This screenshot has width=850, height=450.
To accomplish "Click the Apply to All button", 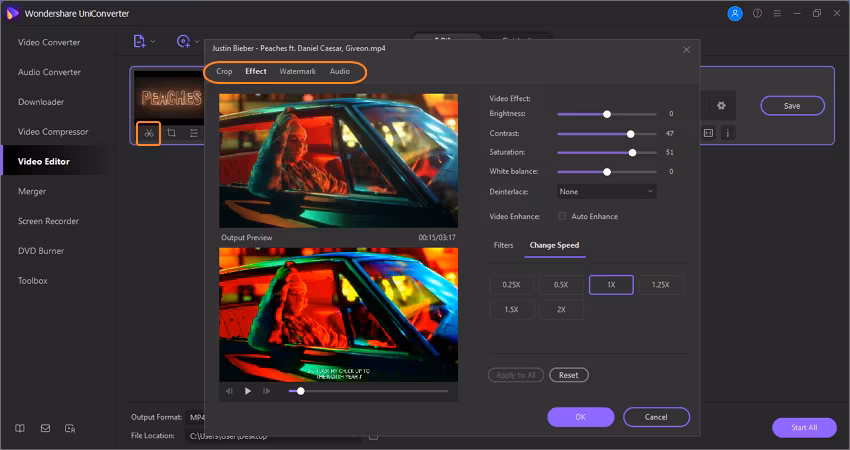I will (516, 375).
